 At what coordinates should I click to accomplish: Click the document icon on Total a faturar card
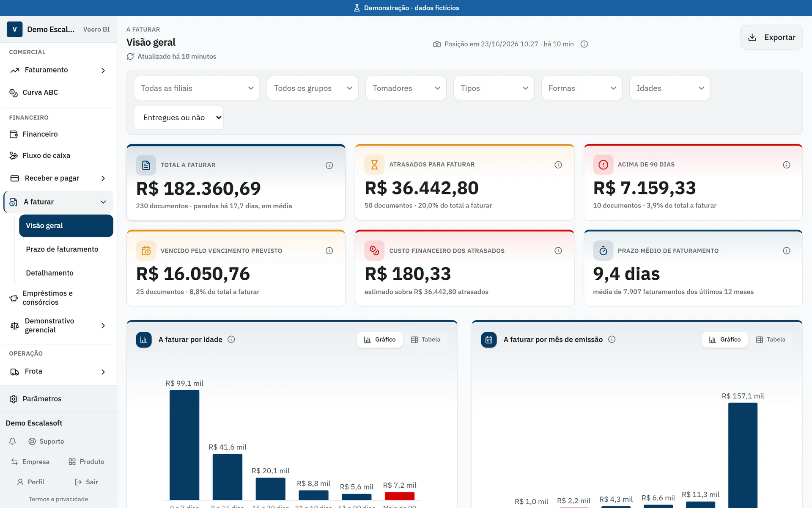[146, 165]
